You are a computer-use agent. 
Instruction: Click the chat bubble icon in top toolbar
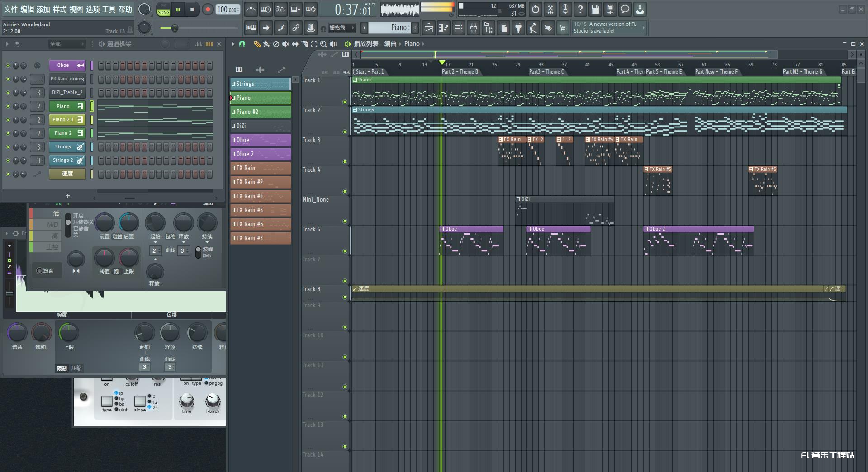pos(625,9)
